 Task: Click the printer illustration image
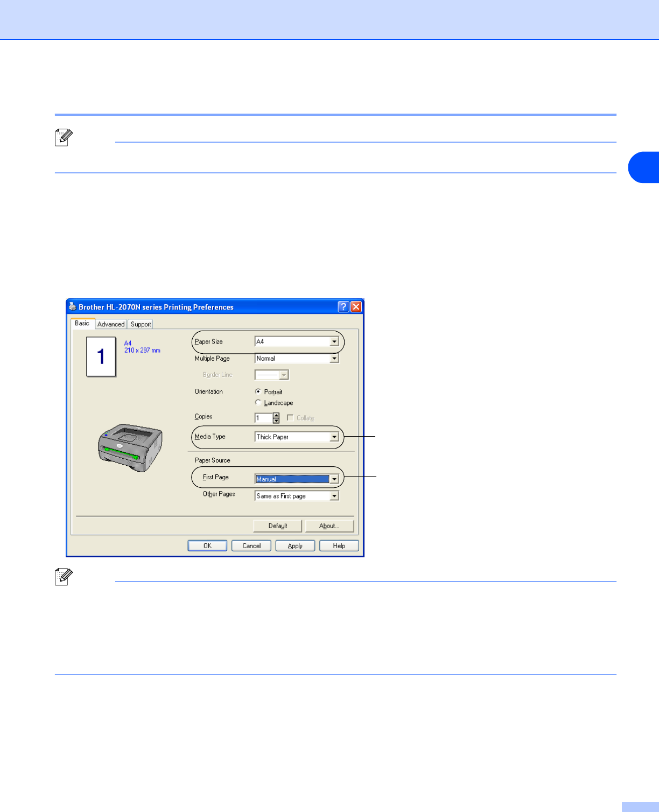pyautogui.click(x=130, y=447)
